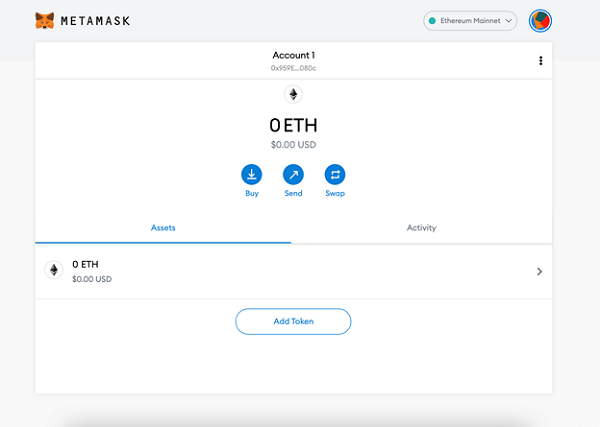Open ETH asset details chevron
The image size is (600, 427).
click(539, 272)
